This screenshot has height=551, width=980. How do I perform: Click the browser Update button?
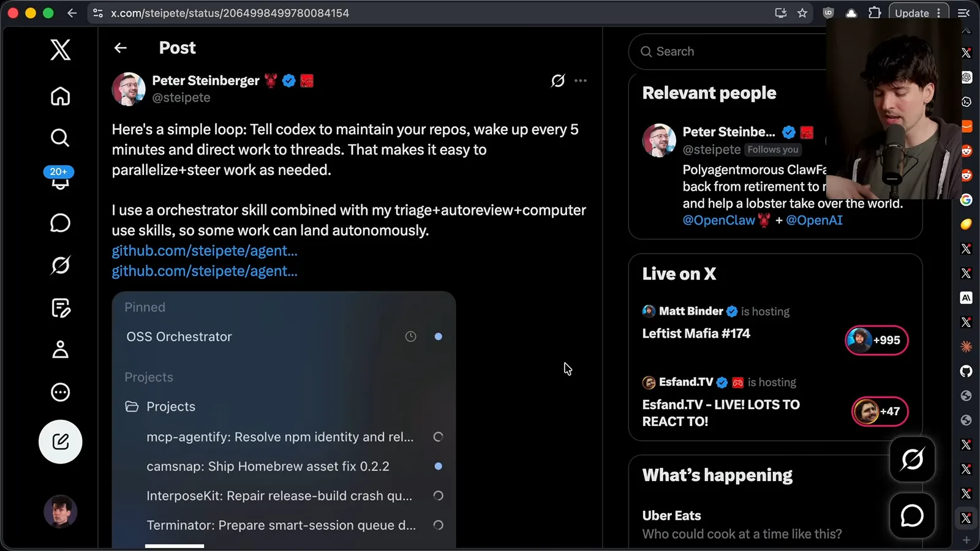tap(918, 13)
